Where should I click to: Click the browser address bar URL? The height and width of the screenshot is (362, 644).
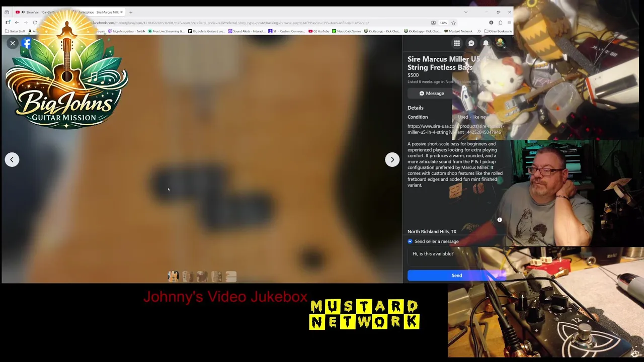coord(231,23)
